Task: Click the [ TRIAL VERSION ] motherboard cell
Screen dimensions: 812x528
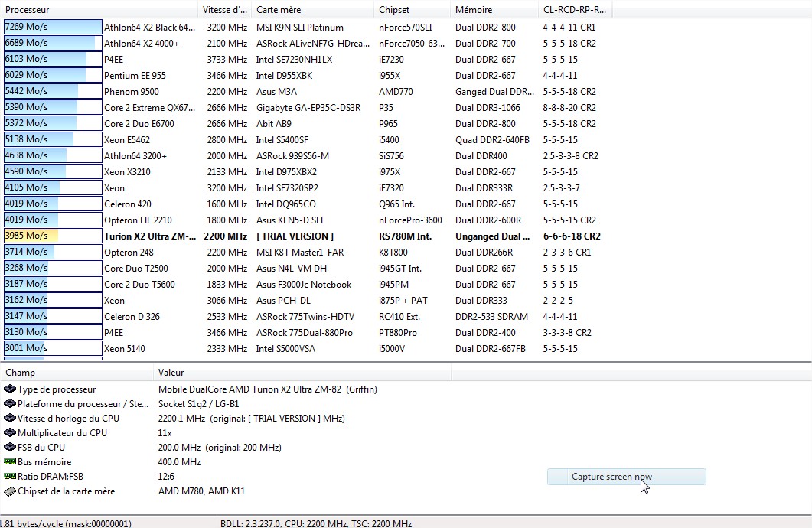Action: [x=295, y=236]
